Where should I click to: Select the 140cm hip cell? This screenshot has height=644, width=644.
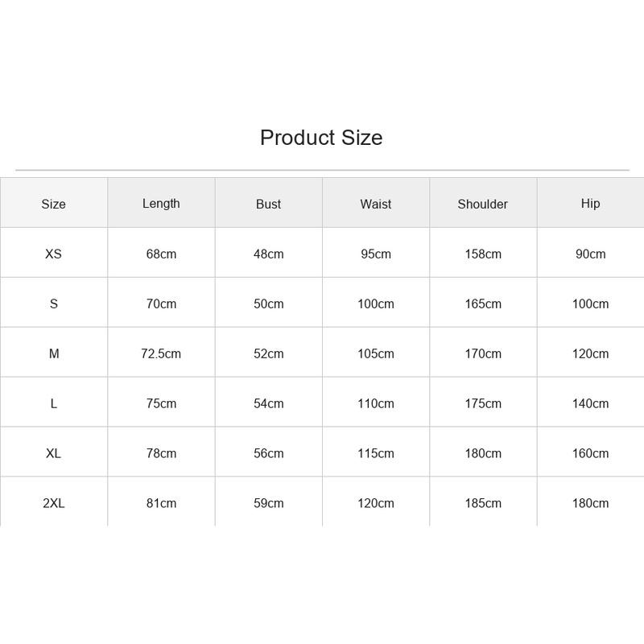590,403
